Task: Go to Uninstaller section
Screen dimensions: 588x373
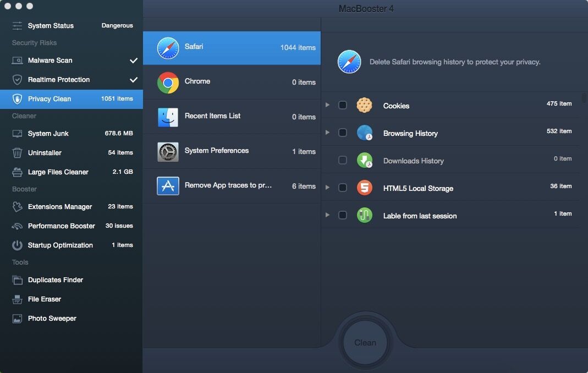Action: coord(72,153)
